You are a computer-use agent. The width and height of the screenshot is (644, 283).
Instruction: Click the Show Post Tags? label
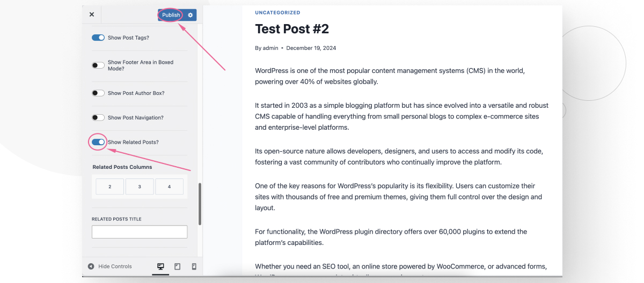[x=128, y=38]
